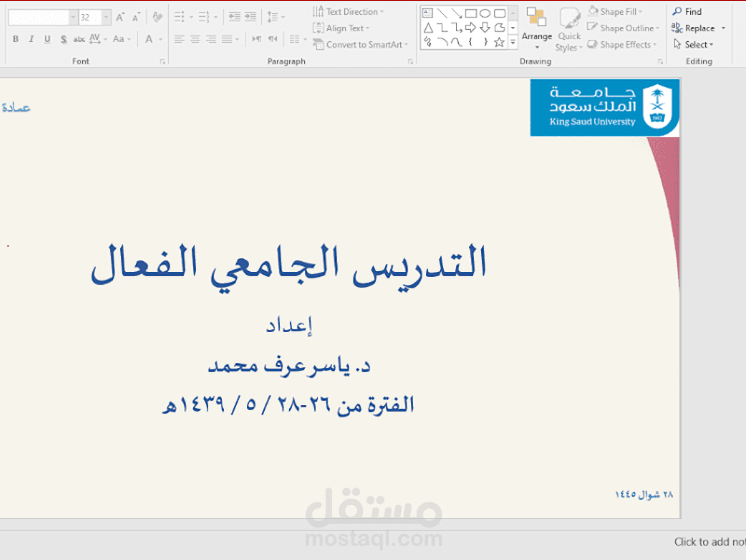Align text right

[x=212, y=39]
